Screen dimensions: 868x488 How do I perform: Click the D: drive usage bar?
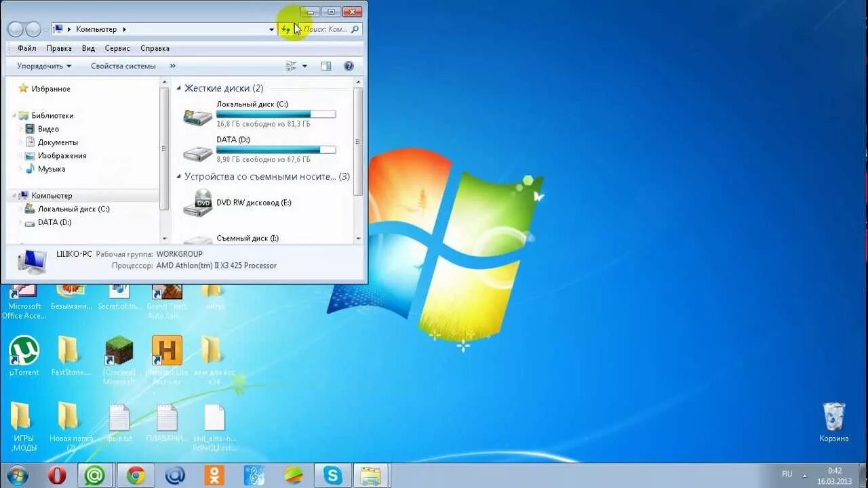click(x=276, y=150)
